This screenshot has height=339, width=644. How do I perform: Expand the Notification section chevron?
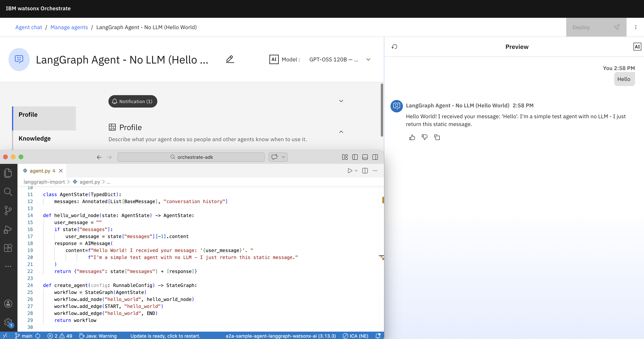click(341, 101)
